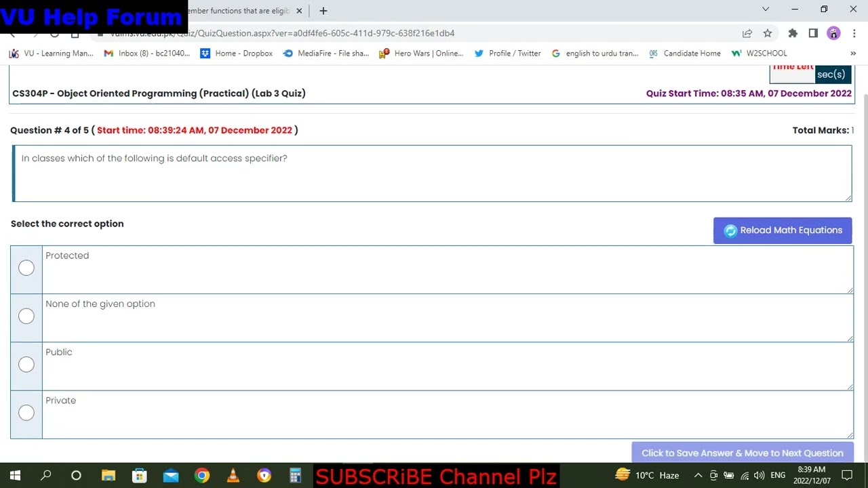The height and width of the screenshot is (488, 868).
Task: Click the Protected answer text box
Action: click(448, 270)
